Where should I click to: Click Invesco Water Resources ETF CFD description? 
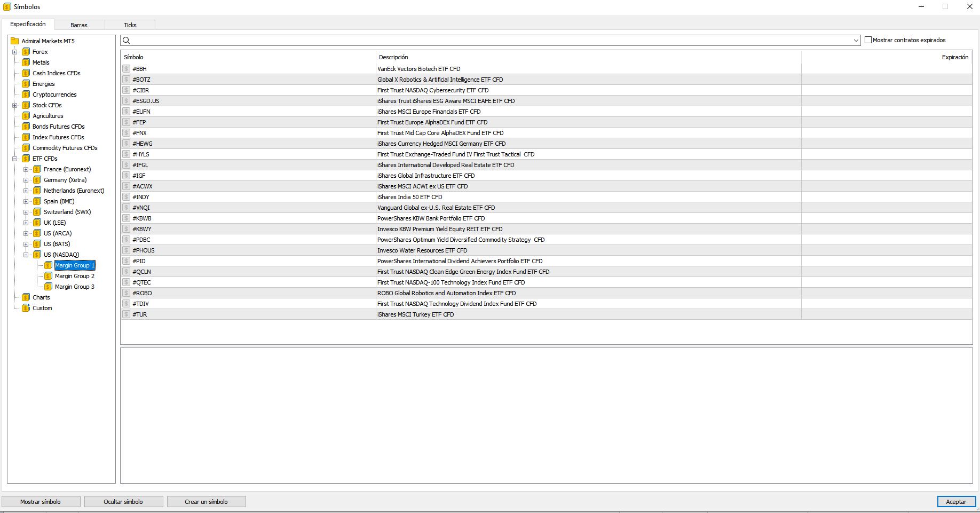[x=422, y=250]
